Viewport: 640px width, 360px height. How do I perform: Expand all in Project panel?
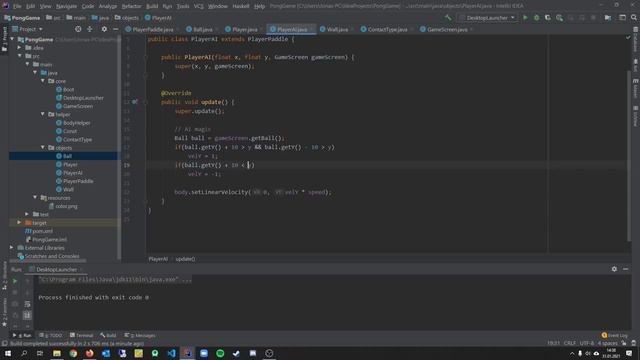(90, 29)
